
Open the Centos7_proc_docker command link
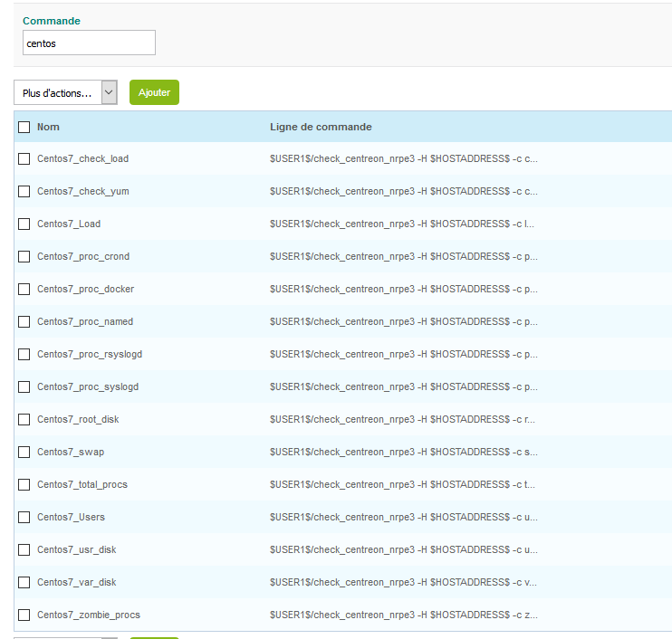pyautogui.click(x=85, y=289)
